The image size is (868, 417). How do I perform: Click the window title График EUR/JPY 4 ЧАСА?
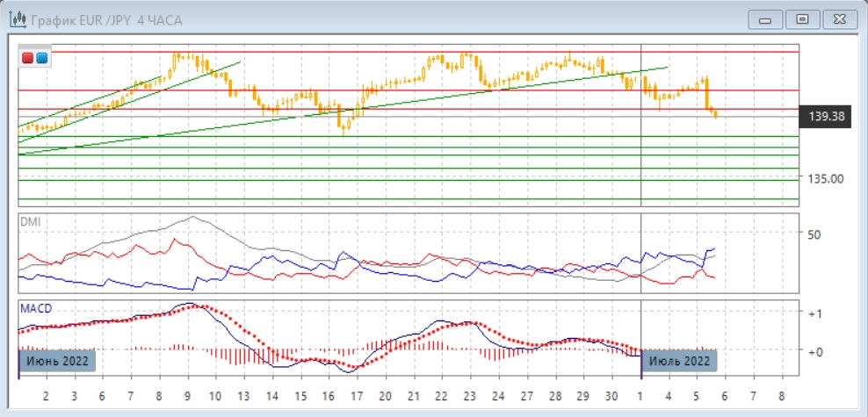click(106, 18)
